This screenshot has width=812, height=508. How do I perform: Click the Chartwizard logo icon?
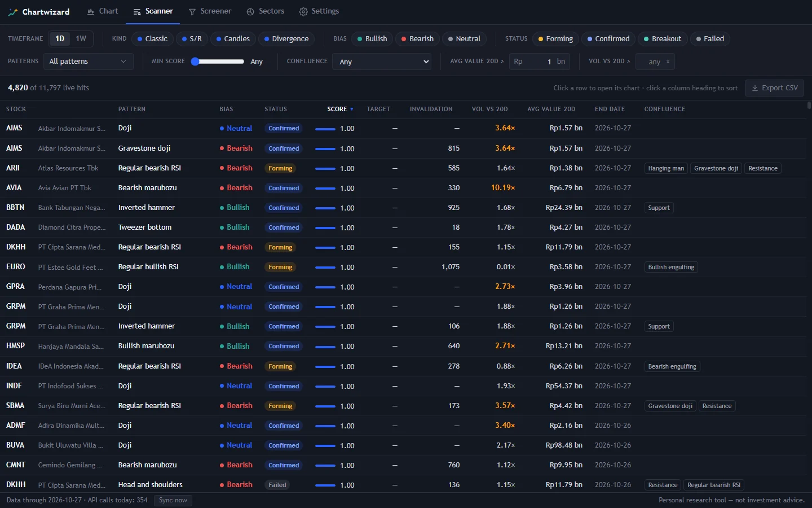tap(13, 12)
